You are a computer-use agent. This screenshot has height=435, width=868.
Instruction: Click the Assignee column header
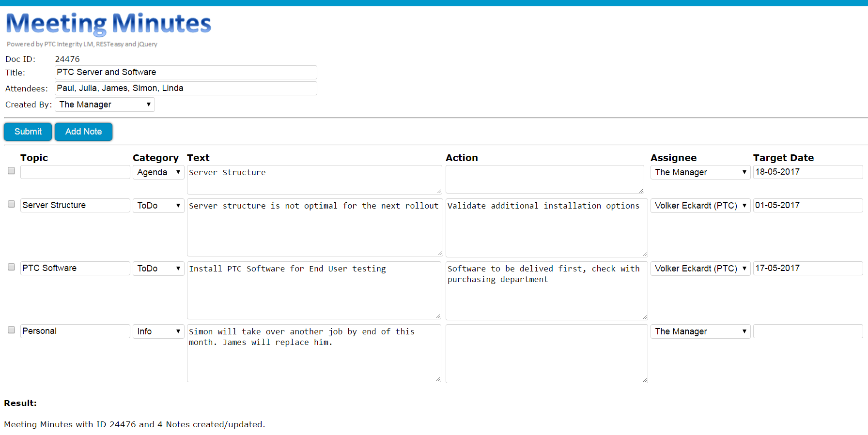pos(673,158)
